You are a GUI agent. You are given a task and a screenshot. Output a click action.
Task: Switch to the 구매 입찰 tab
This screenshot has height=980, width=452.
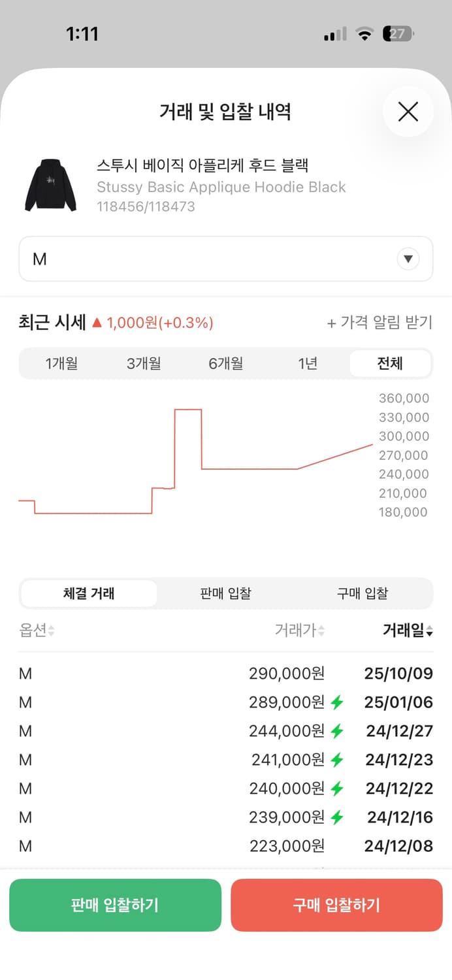363,593
